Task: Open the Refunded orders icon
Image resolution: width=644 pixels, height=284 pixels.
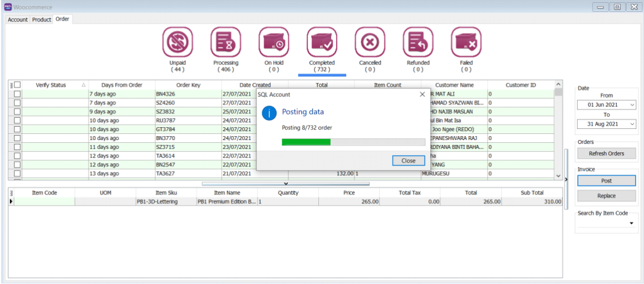Action: (418, 42)
